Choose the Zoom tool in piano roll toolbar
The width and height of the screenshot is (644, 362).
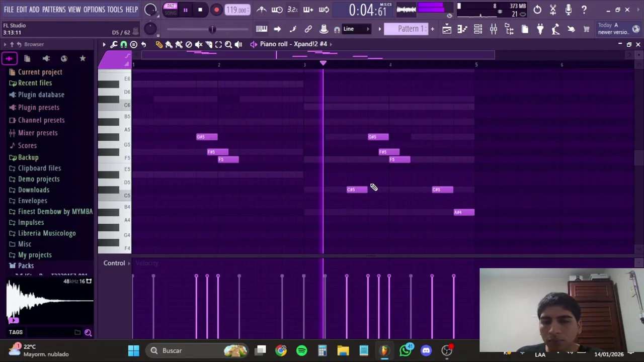[228, 44]
